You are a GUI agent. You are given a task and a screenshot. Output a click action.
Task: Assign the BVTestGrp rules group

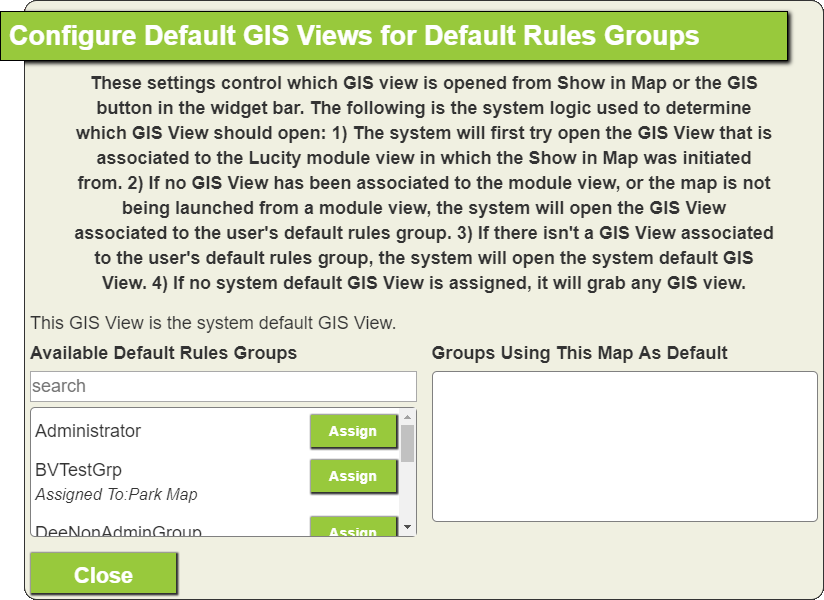(x=353, y=476)
